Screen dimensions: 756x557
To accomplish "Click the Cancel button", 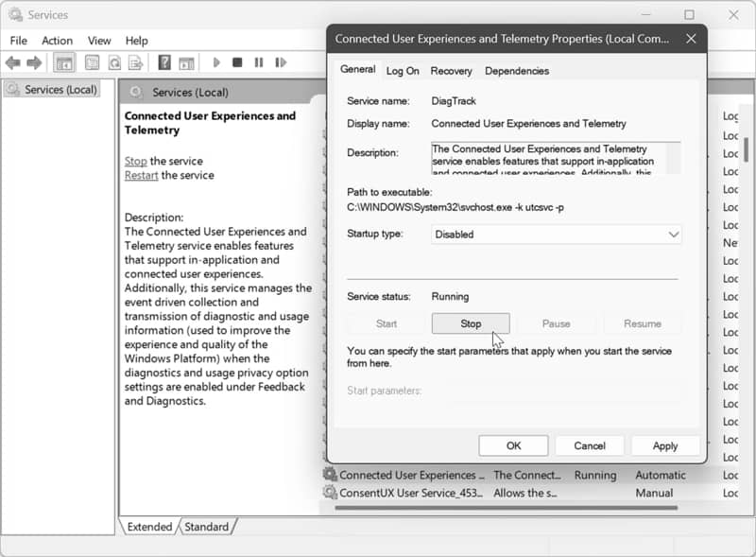I will pos(590,445).
